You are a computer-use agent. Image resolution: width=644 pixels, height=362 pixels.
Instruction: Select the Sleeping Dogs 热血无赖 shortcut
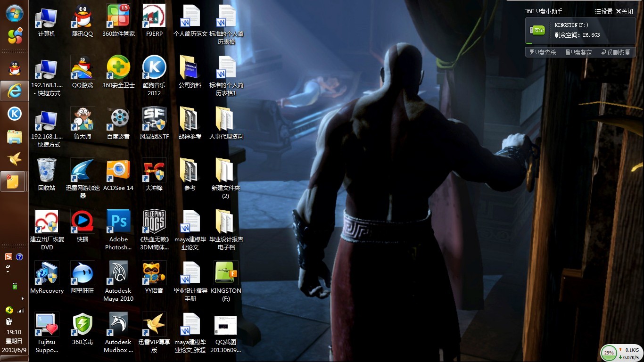click(x=154, y=230)
